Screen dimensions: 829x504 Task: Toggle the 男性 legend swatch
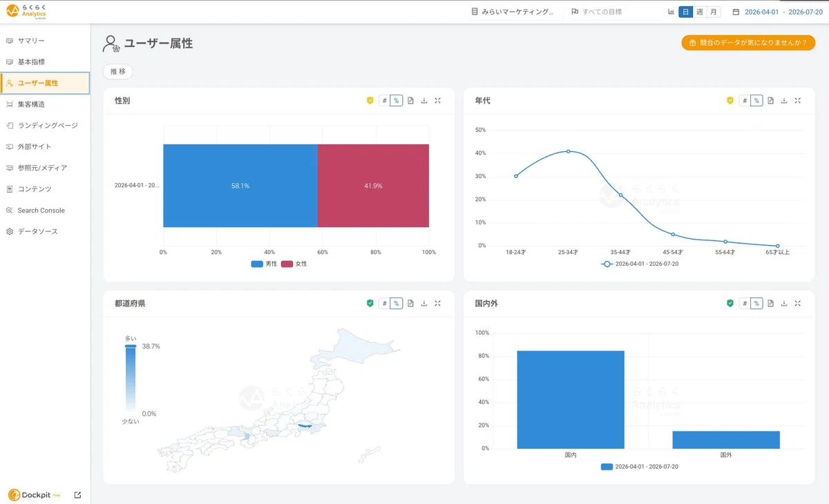pyautogui.click(x=257, y=264)
